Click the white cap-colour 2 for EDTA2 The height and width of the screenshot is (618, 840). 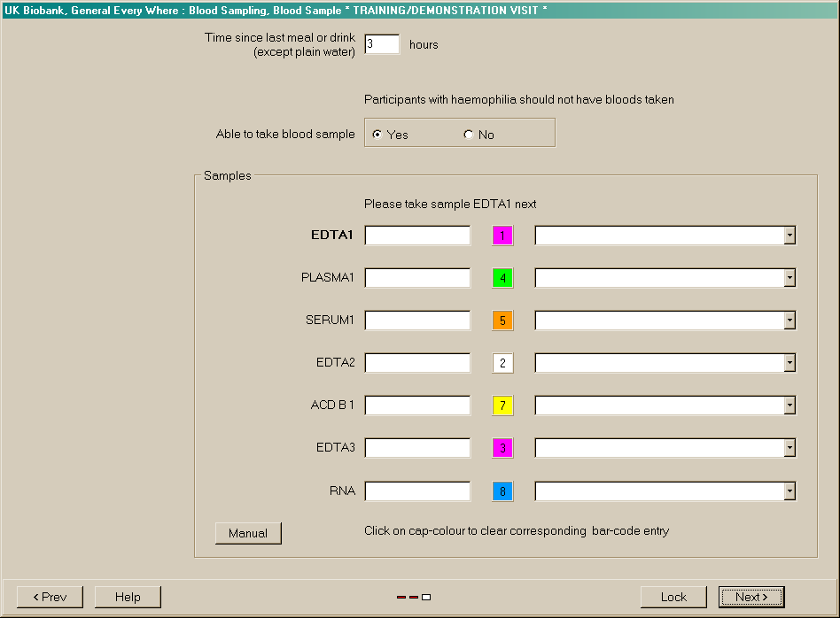(x=502, y=363)
